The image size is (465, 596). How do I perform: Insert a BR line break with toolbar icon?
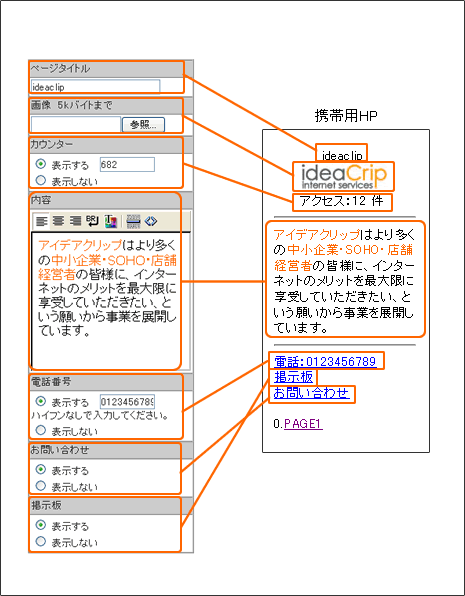92,221
